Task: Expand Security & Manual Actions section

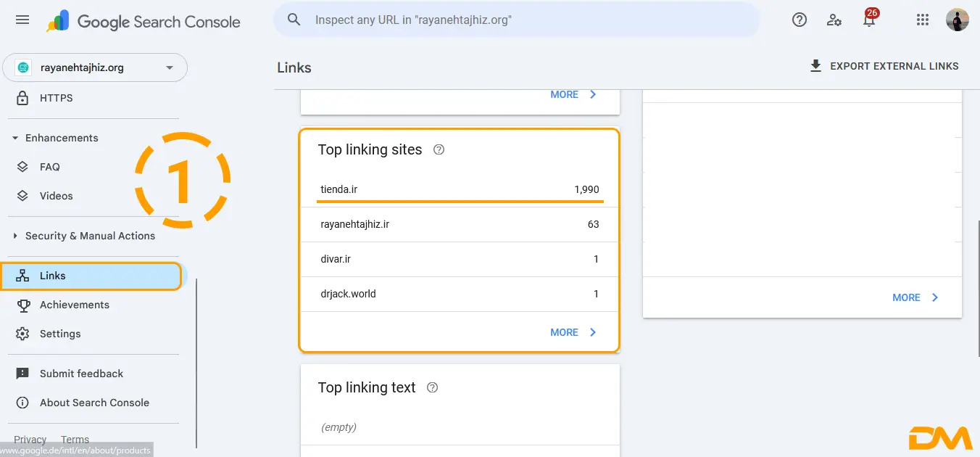Action: point(83,236)
